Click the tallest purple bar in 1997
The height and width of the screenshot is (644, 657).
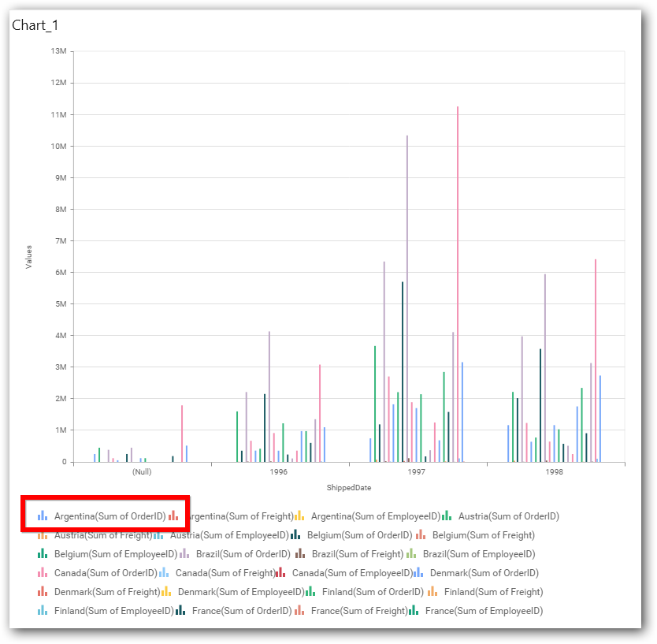coord(407,300)
